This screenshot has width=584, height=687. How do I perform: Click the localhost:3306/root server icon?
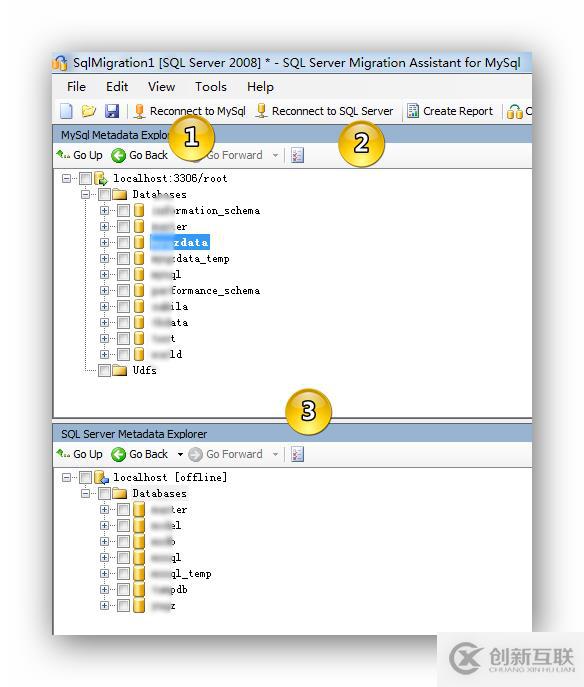[101, 178]
